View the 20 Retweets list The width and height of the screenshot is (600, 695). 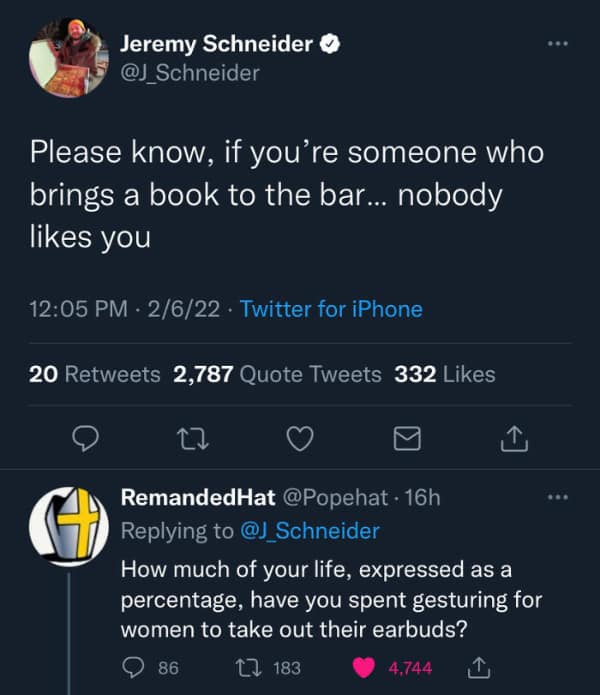pos(95,374)
